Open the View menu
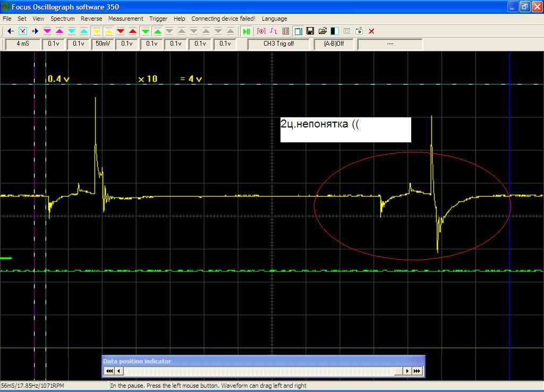 tap(38, 19)
